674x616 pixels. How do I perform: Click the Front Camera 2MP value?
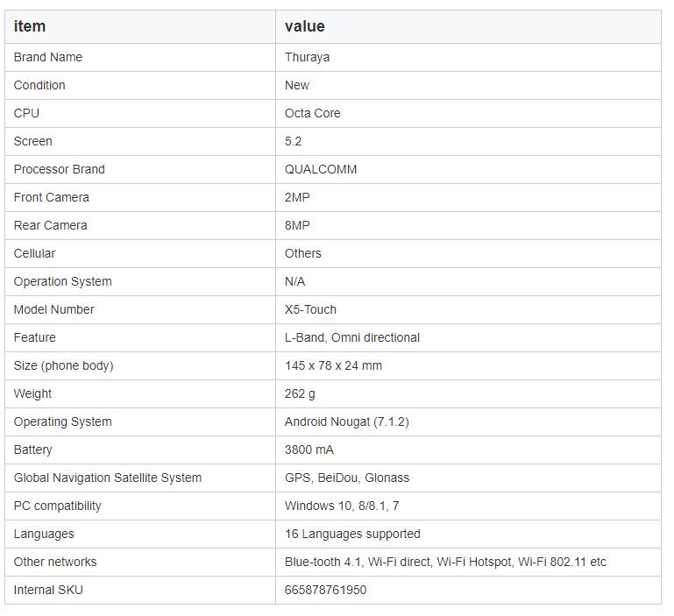[x=297, y=197]
